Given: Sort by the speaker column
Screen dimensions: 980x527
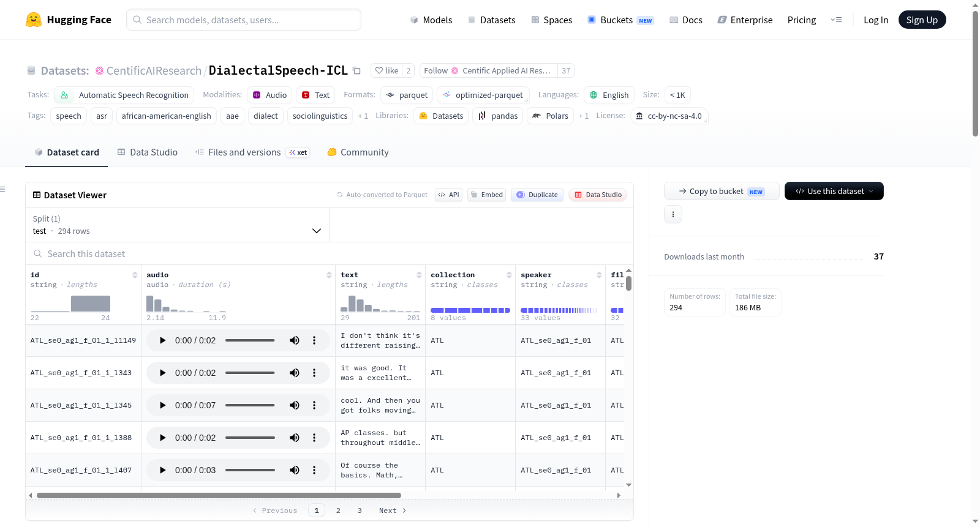Looking at the screenshot, I should coord(599,275).
